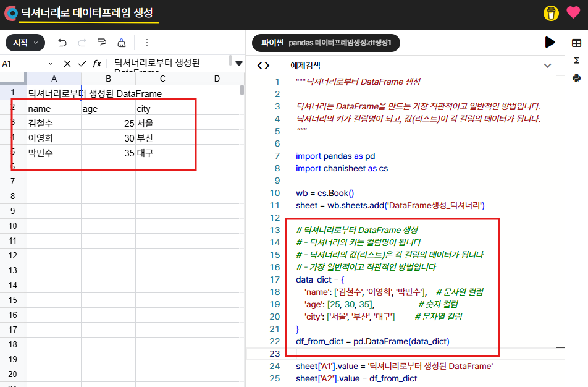
Task: Click cell containing 'name'
Action: tap(54, 109)
